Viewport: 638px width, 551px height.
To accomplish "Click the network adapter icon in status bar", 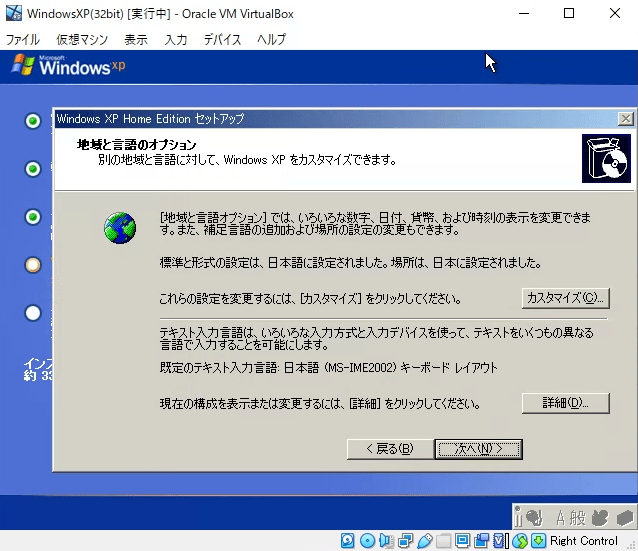I will 405,540.
